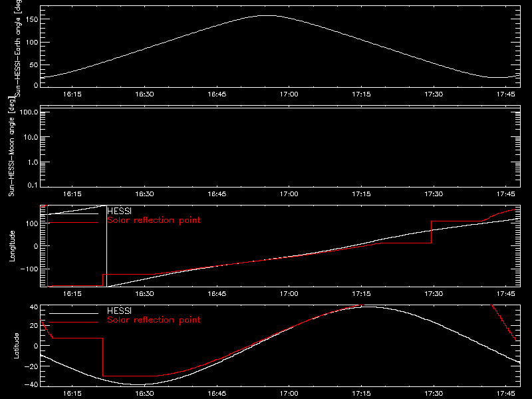
Task: Select the -100 tick on Longitude axis
Action: [29, 269]
